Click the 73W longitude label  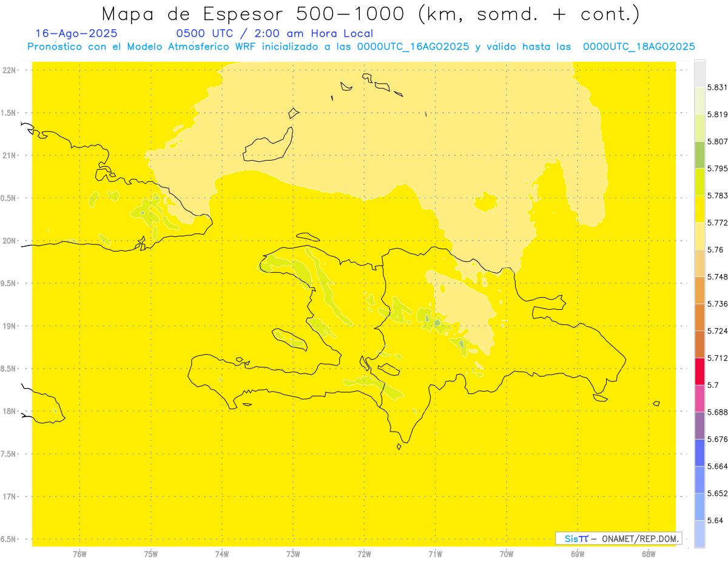(x=293, y=555)
